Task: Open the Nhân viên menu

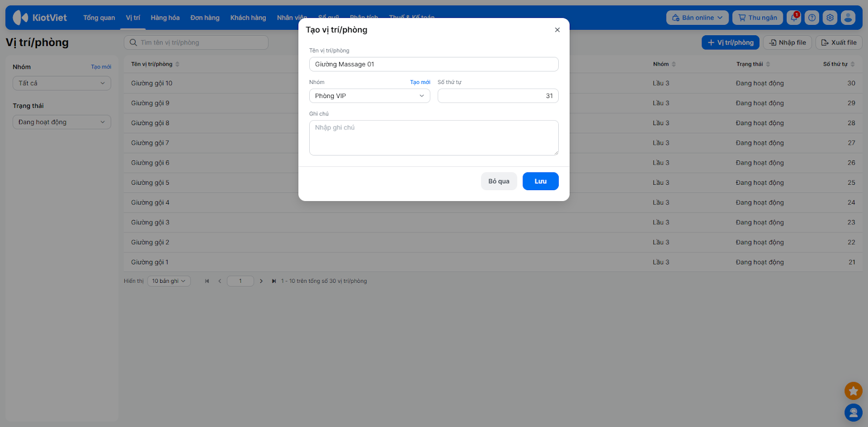Action: click(x=292, y=17)
